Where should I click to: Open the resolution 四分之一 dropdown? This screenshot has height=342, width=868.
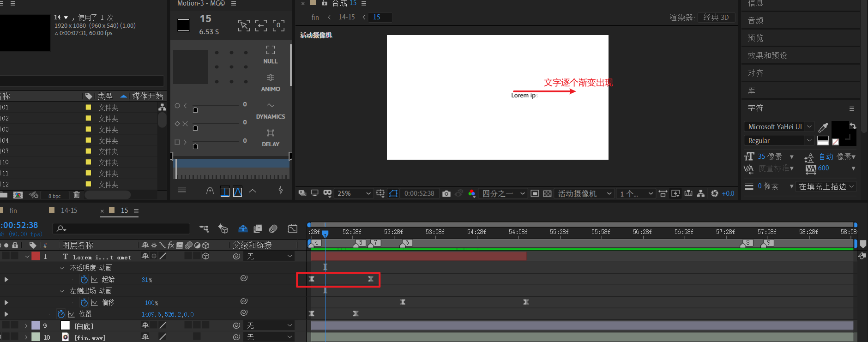(x=503, y=193)
